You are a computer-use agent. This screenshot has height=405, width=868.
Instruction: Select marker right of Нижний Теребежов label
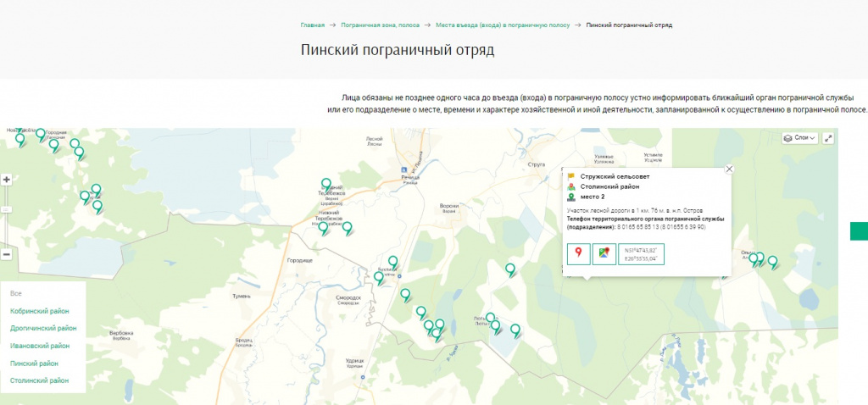(x=347, y=227)
